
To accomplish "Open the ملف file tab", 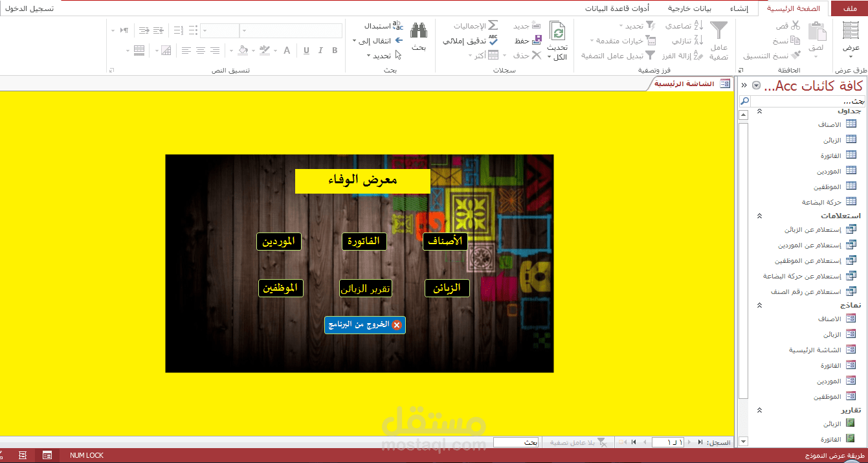I will [849, 8].
